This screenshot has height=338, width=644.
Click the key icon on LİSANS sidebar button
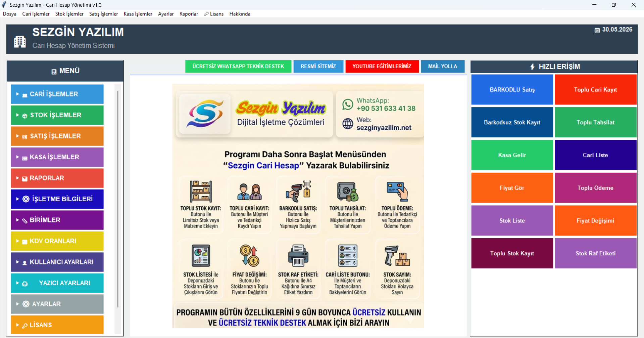coord(25,326)
